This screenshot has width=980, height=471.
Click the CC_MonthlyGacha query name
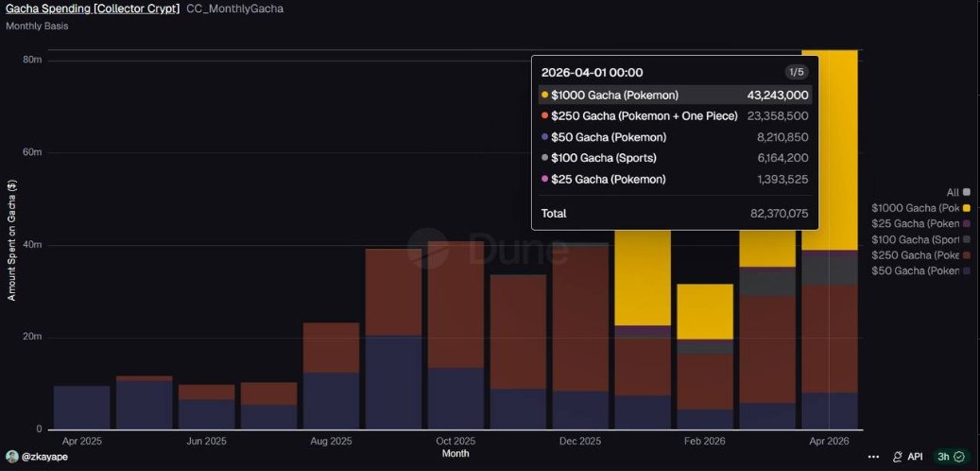235,9
